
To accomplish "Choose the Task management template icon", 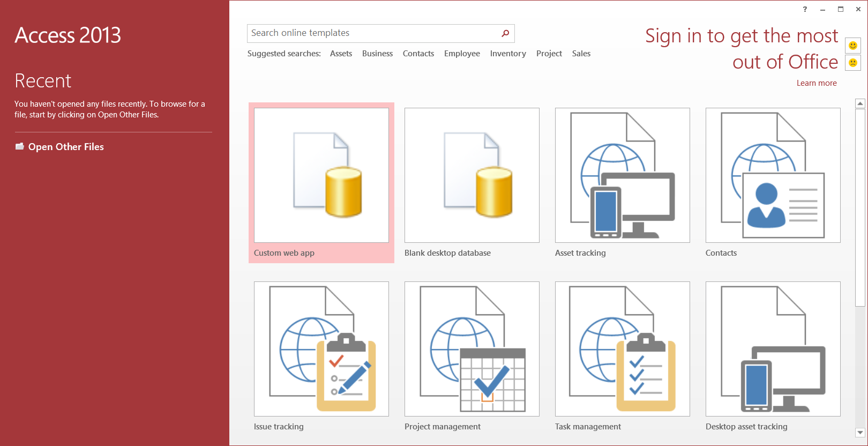I will (x=623, y=349).
